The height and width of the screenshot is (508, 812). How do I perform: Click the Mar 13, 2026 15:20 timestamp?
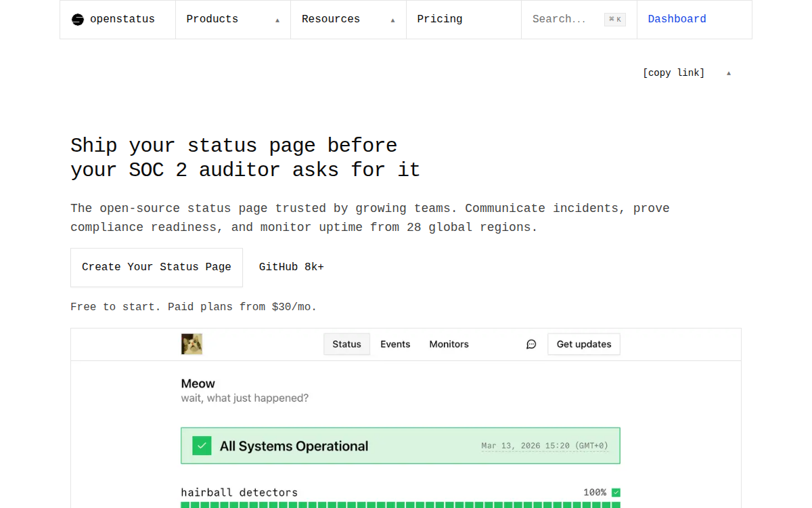[x=545, y=446]
